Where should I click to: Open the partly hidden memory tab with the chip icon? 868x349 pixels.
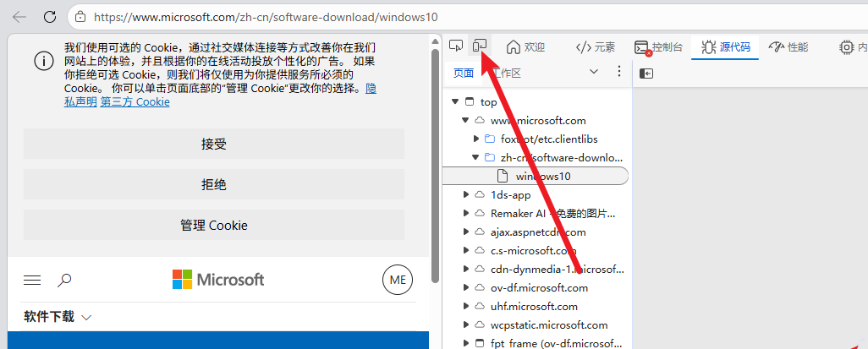pyautogui.click(x=853, y=47)
